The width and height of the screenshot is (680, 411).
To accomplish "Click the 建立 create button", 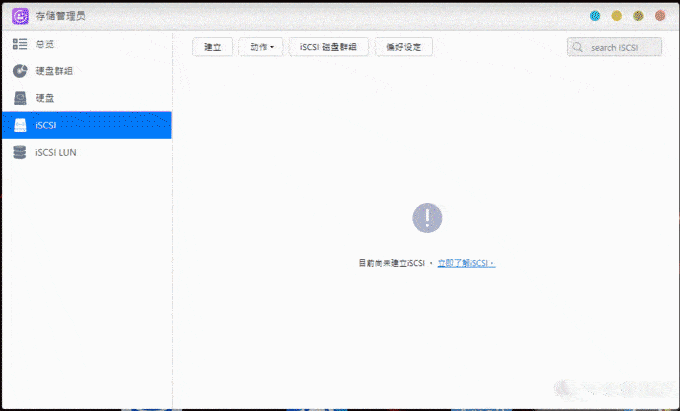I will point(212,47).
